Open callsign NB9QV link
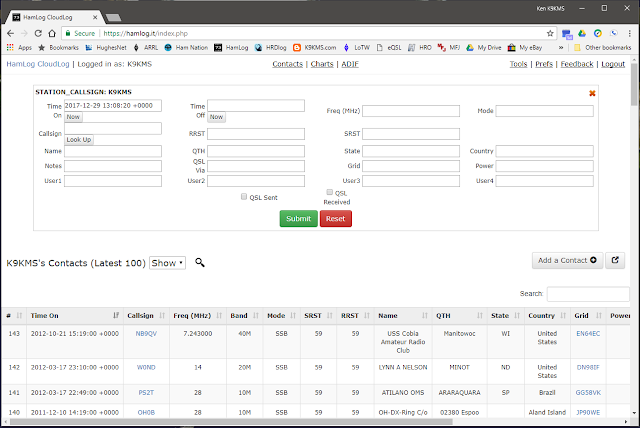Screen dimensions: 640x428 click(x=146, y=333)
